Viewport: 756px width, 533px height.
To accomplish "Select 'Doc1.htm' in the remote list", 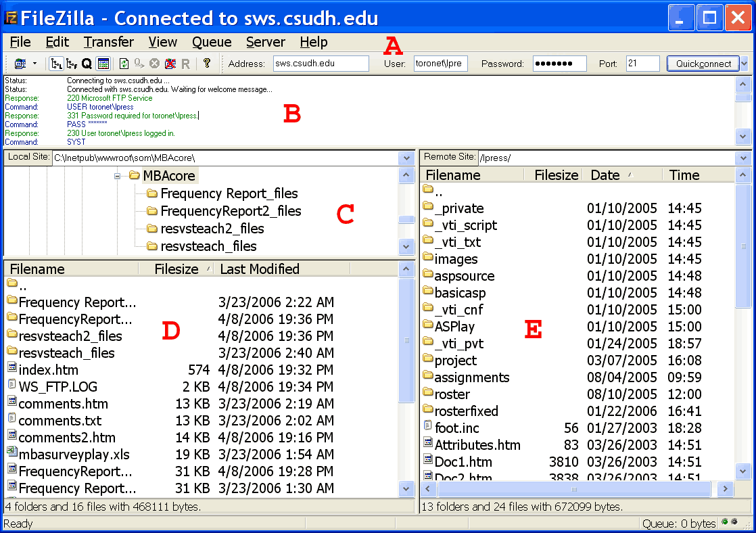I will tap(463, 461).
